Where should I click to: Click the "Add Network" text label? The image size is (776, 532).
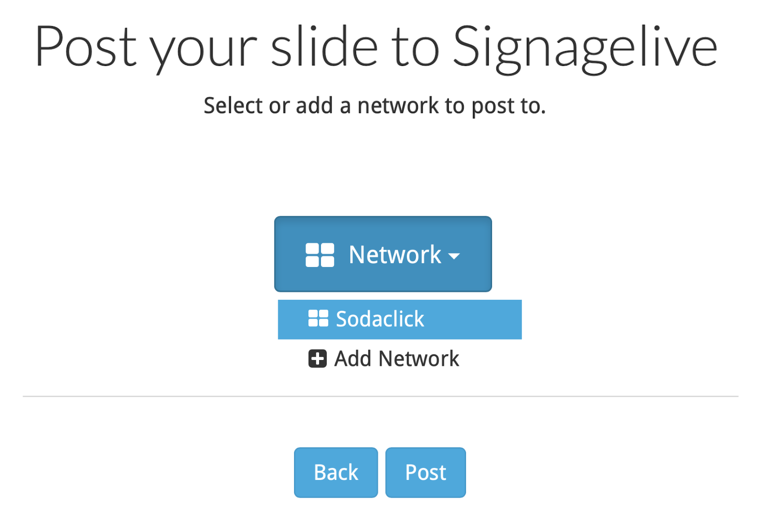397,359
